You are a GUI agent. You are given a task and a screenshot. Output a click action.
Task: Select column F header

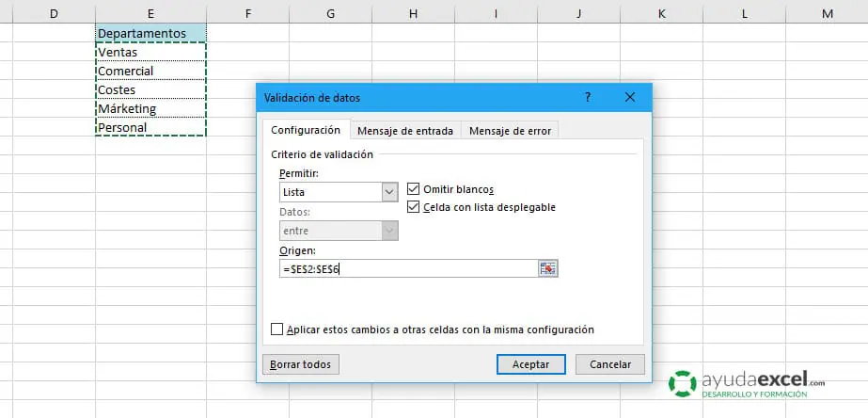247,14
